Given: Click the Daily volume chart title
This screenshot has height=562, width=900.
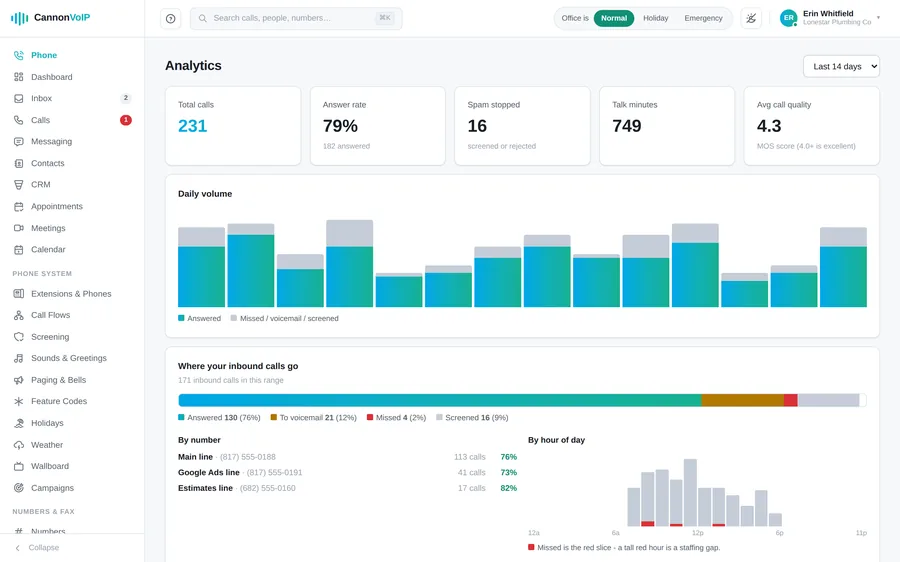Looking at the screenshot, I should (x=205, y=193).
